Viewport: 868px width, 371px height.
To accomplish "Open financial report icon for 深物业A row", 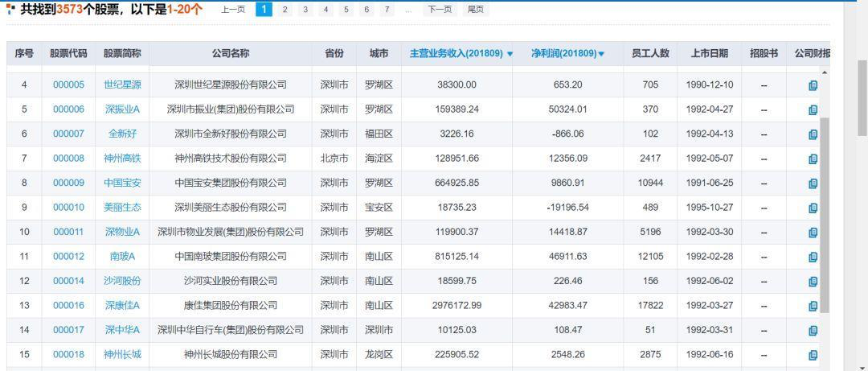I will 813,233.
